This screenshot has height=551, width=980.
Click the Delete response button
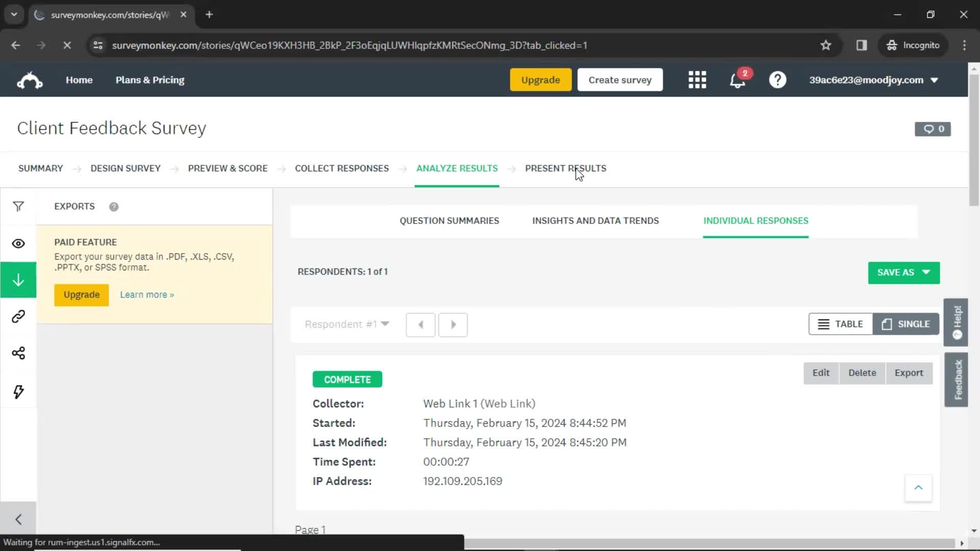[862, 372]
